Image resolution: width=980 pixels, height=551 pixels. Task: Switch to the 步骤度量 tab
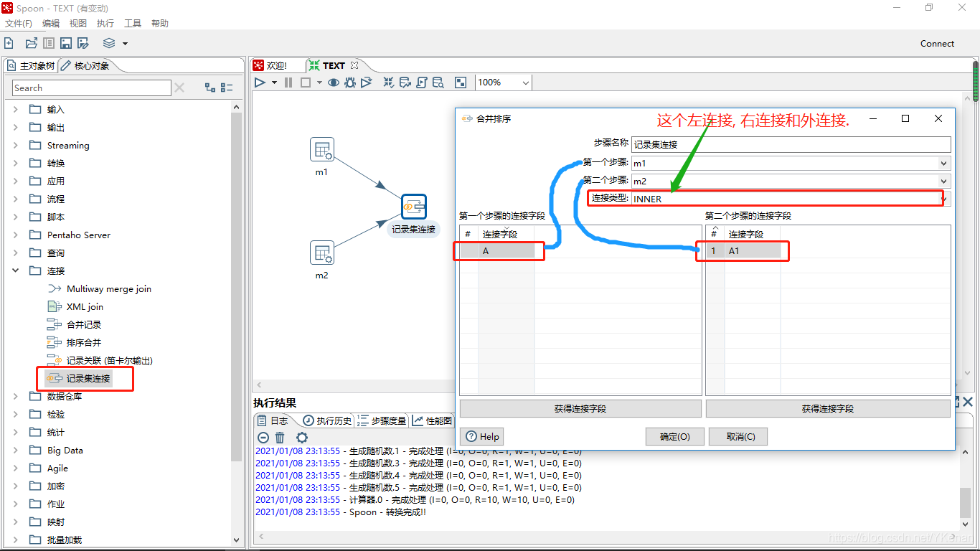pyautogui.click(x=382, y=420)
